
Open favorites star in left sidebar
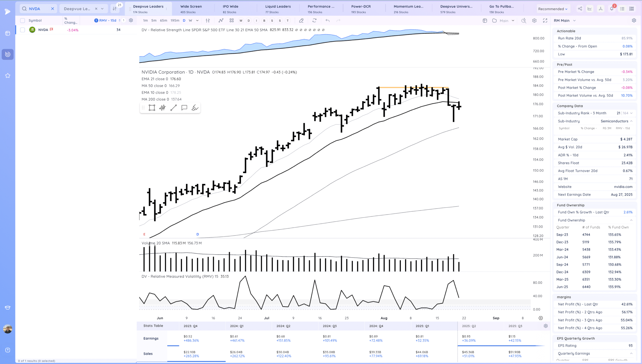8,75
